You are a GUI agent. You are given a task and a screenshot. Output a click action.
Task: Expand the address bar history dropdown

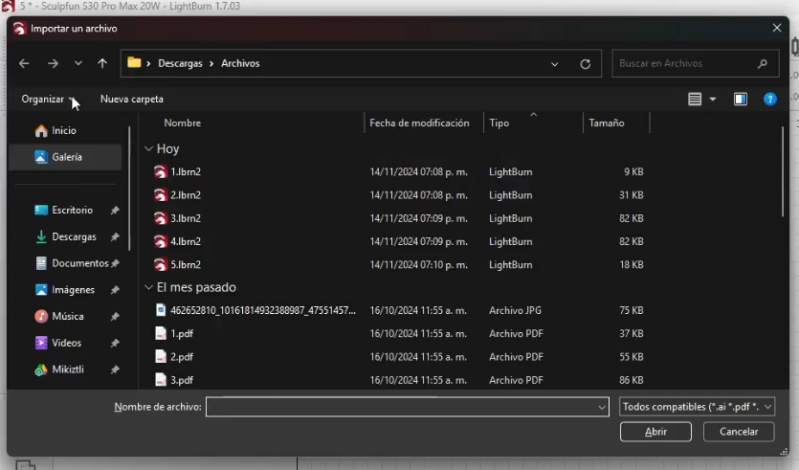point(554,64)
